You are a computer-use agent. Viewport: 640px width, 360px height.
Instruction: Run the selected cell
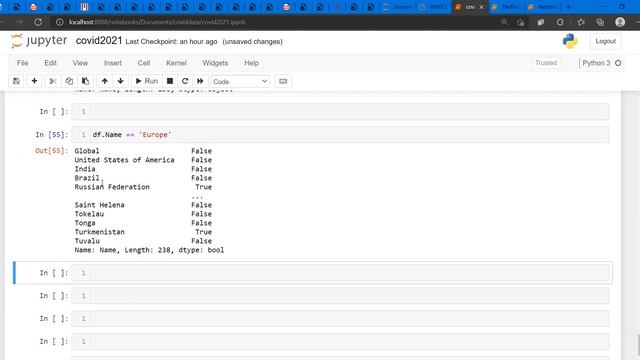point(146,81)
